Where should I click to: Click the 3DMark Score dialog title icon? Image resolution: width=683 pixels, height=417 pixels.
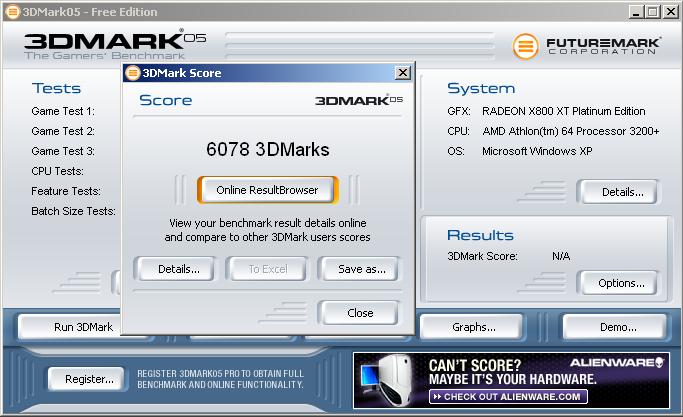click(132, 73)
